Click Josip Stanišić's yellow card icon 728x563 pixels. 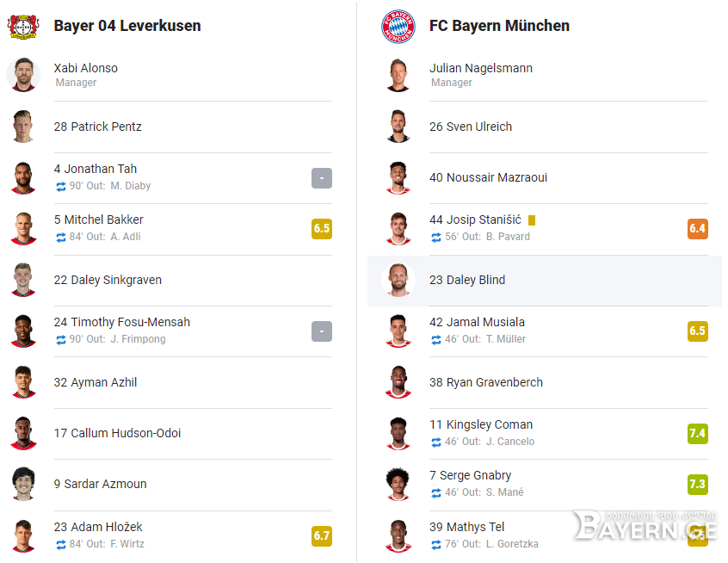click(532, 220)
